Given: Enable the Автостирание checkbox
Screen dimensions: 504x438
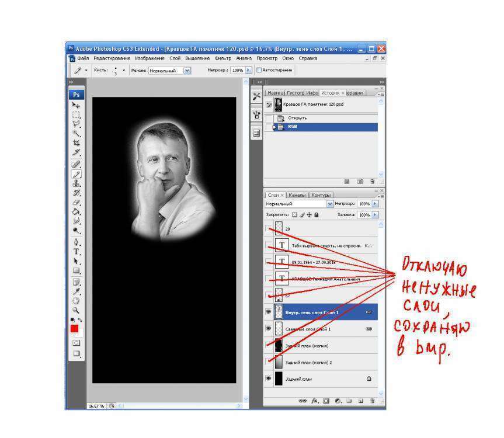Looking at the screenshot, I should click(259, 70).
